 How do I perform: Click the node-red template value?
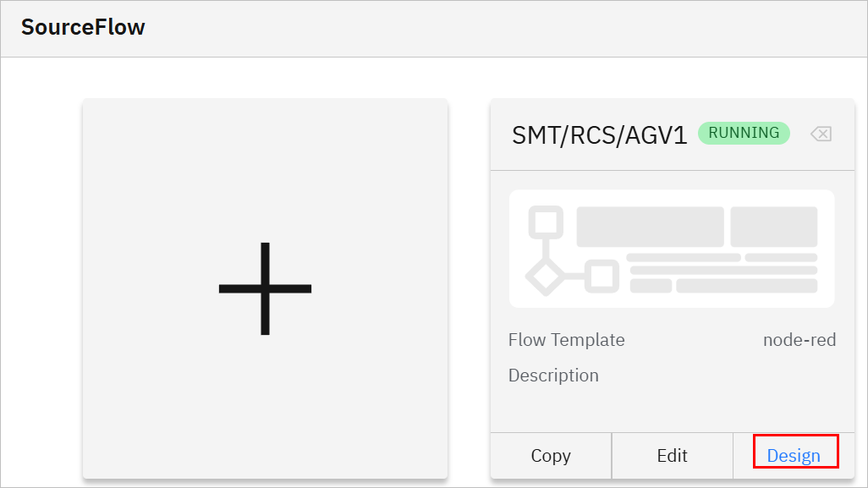coord(799,340)
